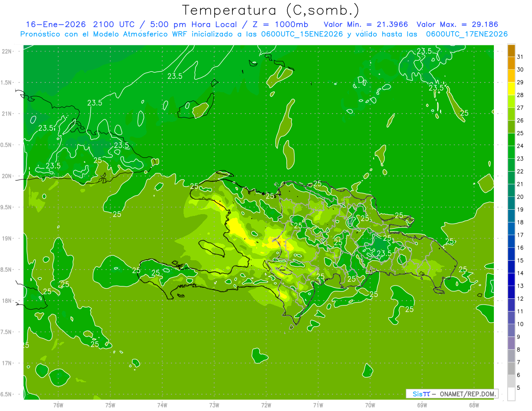The image size is (532, 411).
Task: Click the '23' value on the color scale
Action: click(x=520, y=159)
